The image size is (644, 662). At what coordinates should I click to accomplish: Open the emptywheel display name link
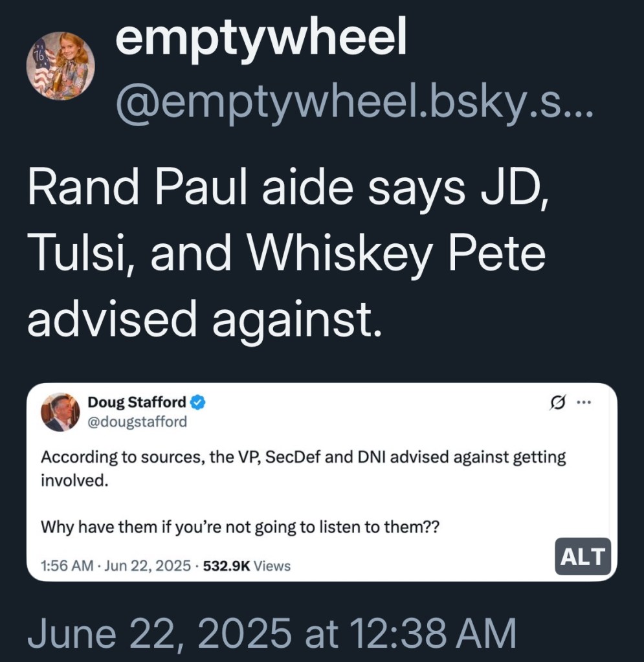(260, 39)
